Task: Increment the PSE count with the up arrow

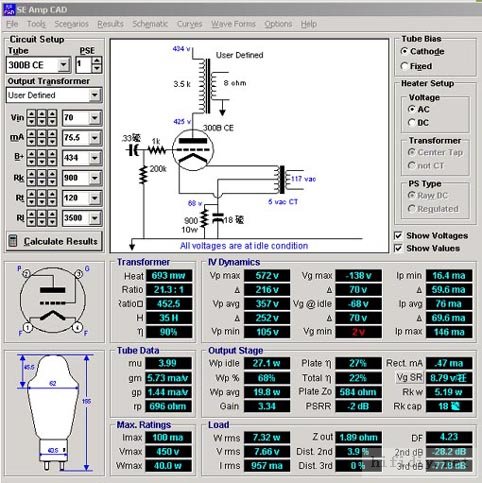Action: pos(97,61)
